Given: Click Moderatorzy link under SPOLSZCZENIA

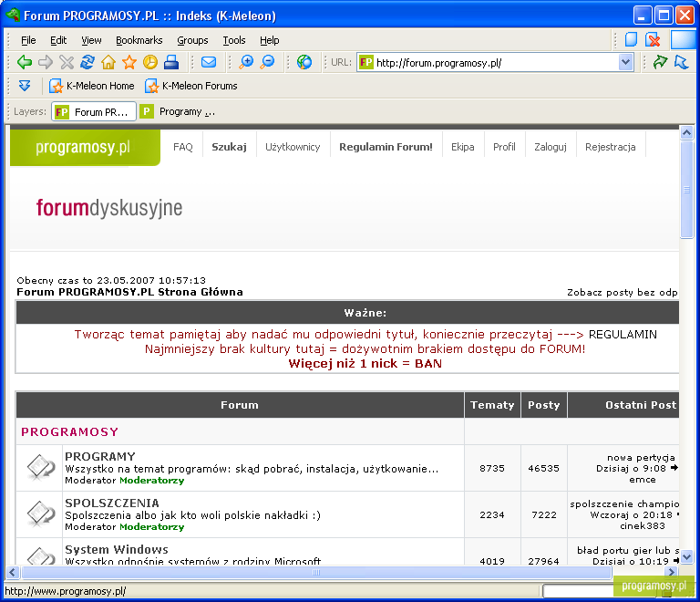Looking at the screenshot, I should [x=152, y=527].
